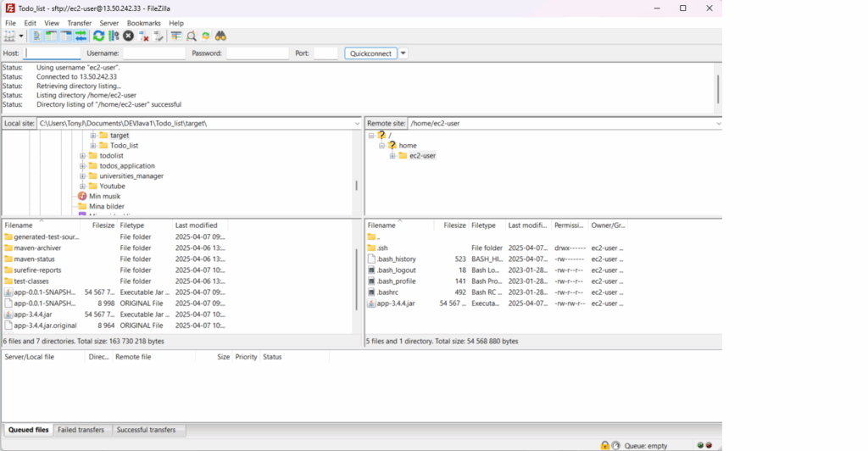Select local file app-3.4.4.jar

pos(33,315)
